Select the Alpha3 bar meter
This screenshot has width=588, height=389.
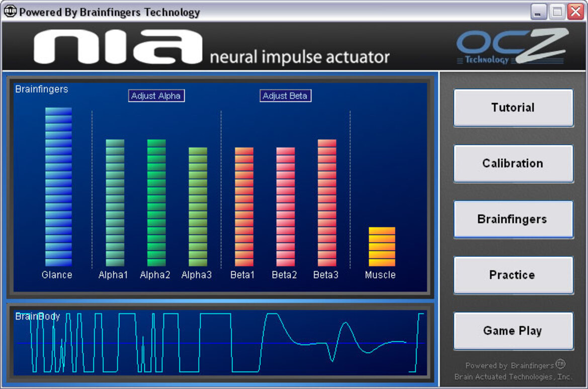(x=198, y=207)
